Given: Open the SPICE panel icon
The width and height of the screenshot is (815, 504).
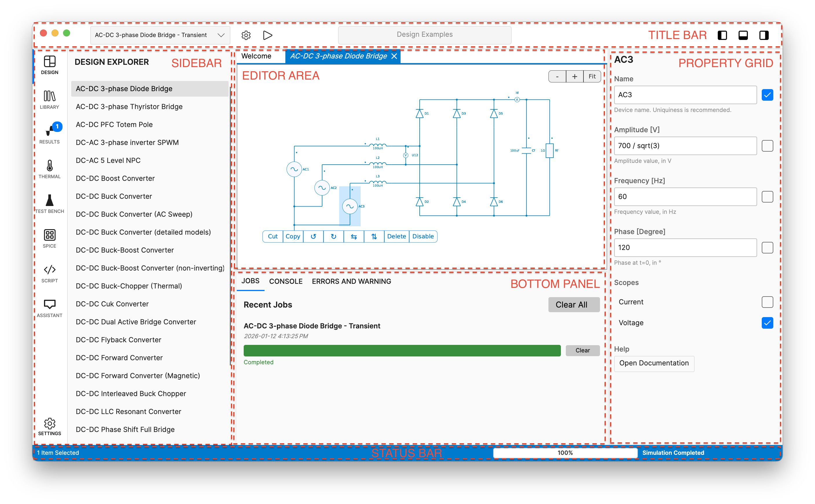Looking at the screenshot, I should click(x=49, y=238).
